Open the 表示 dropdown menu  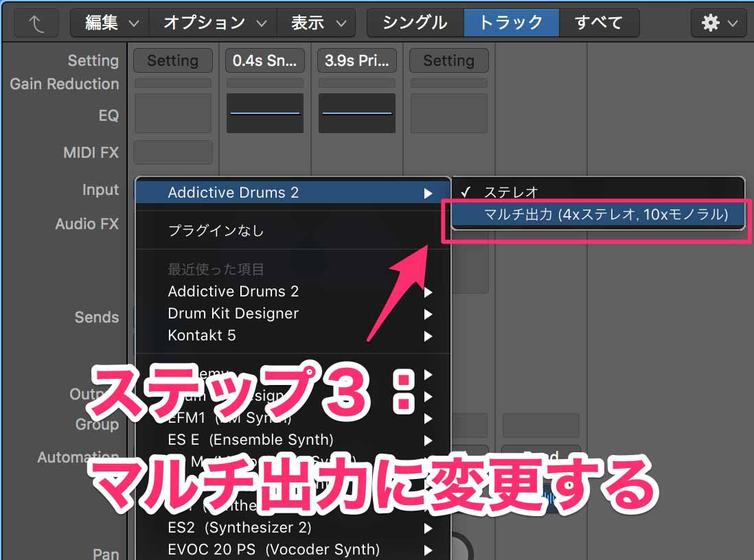pos(317,23)
